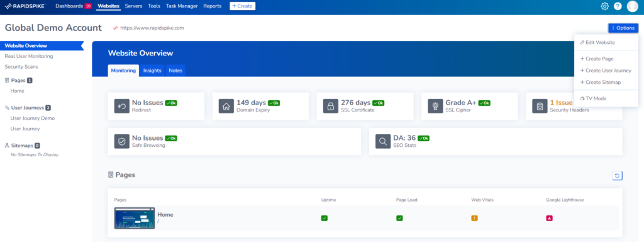Image resolution: width=644 pixels, height=242 pixels.
Task: Click the Home Web Vitals warning status
Action: (x=474, y=218)
